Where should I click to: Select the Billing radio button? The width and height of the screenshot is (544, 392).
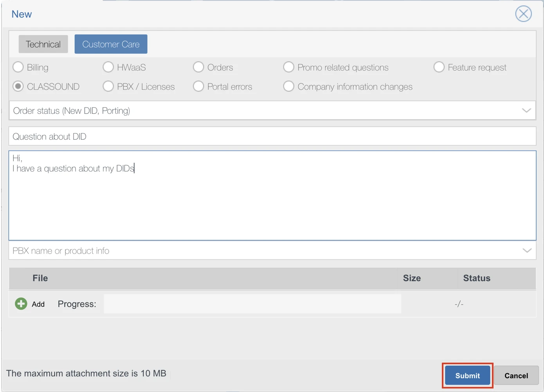pos(18,67)
